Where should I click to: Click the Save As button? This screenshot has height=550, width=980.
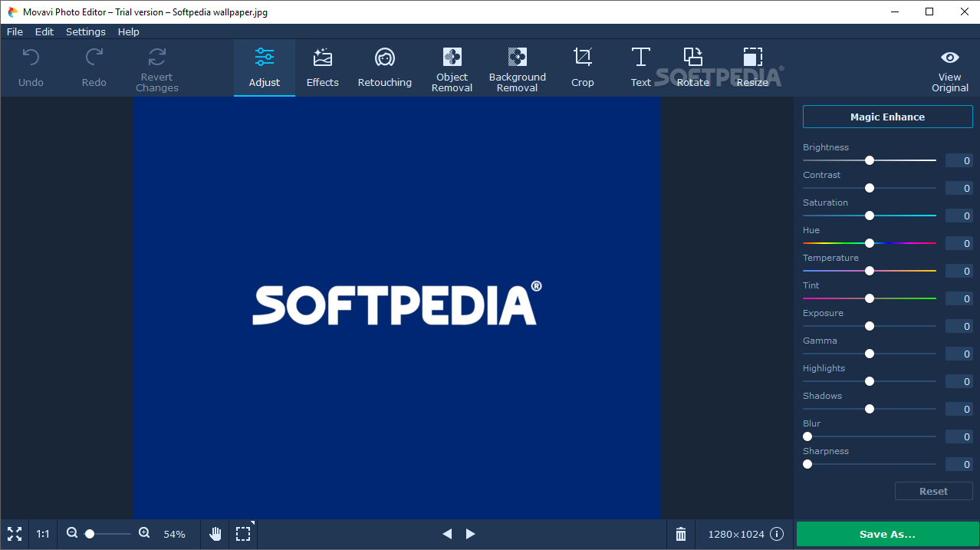(x=887, y=534)
